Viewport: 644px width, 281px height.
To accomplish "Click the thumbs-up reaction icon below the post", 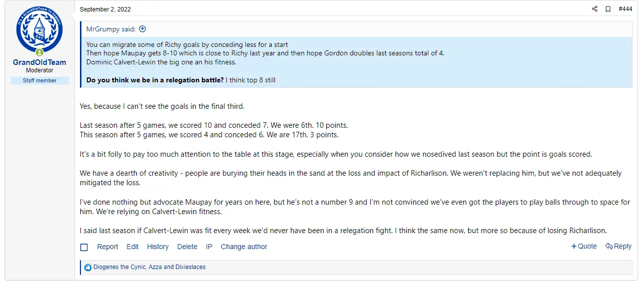I will tap(88, 267).
